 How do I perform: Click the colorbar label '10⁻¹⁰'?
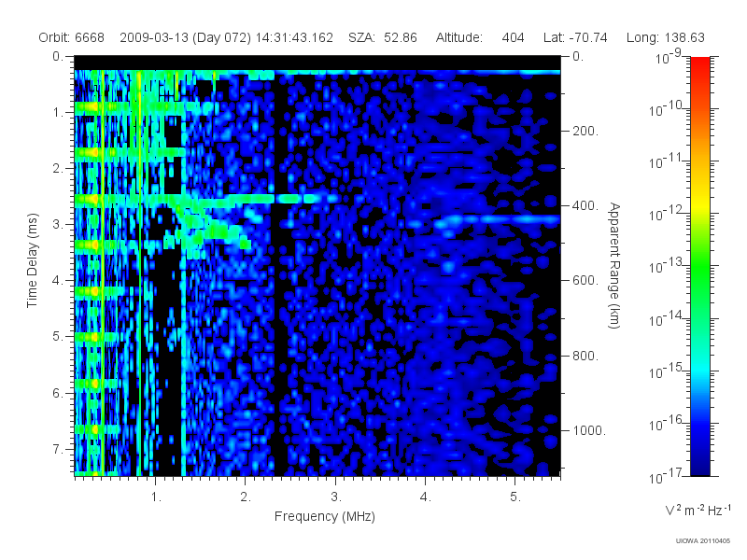coord(667,108)
